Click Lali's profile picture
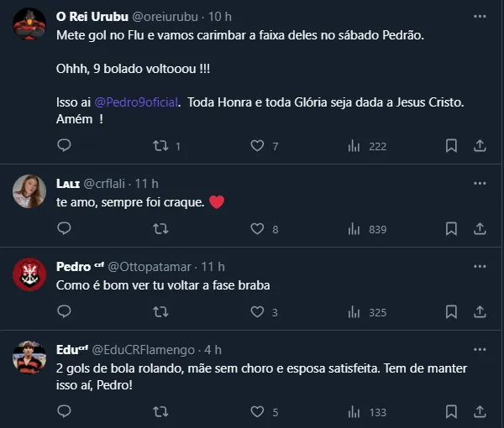This screenshot has width=504, height=428. (x=29, y=191)
